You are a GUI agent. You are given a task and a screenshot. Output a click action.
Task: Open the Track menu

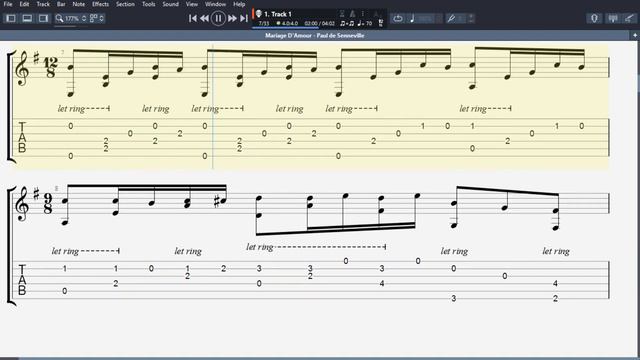tap(43, 4)
